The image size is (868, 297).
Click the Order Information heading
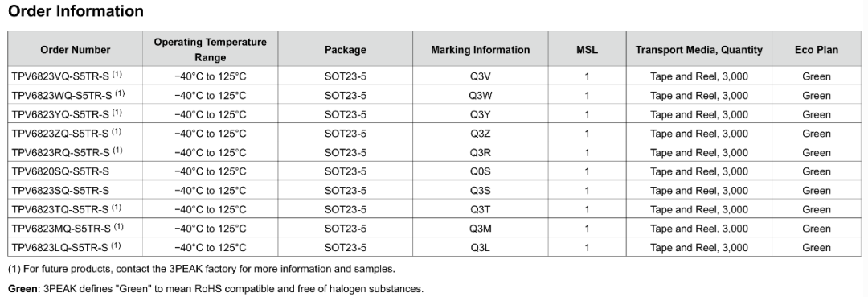76,11
